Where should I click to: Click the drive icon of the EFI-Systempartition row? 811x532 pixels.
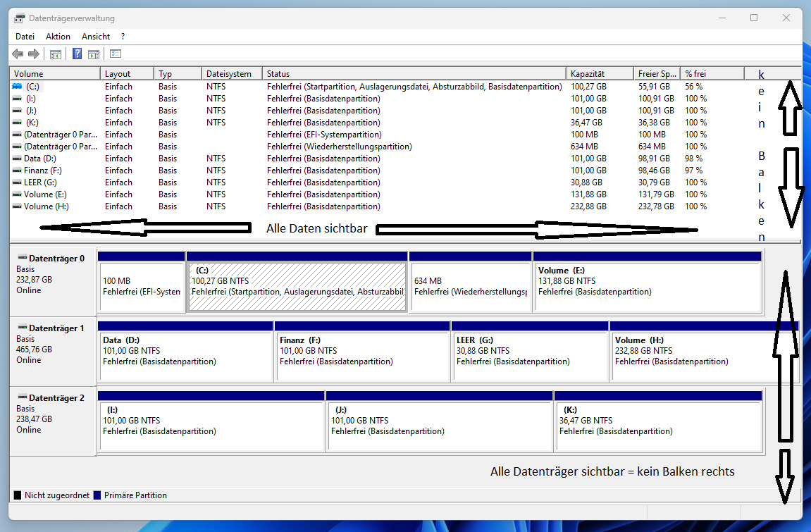(x=17, y=135)
